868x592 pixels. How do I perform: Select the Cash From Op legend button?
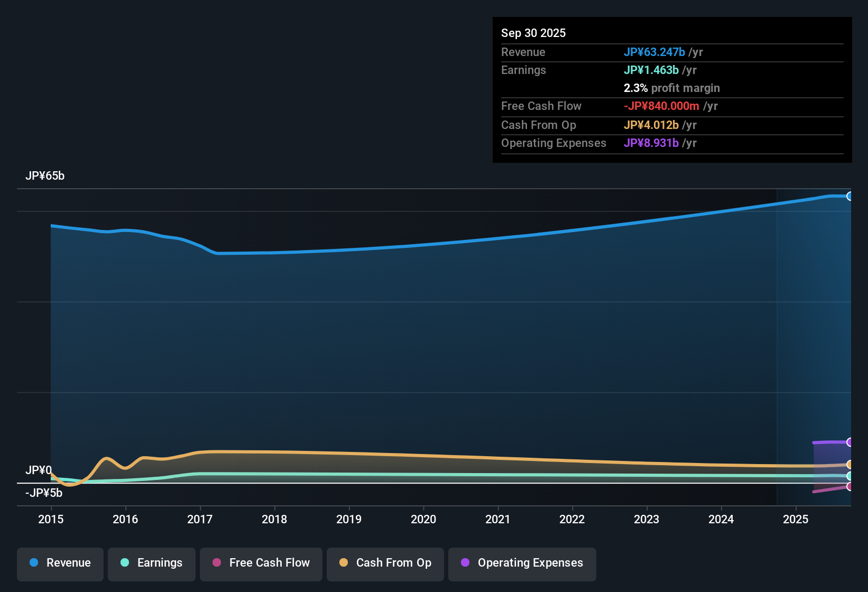point(385,564)
